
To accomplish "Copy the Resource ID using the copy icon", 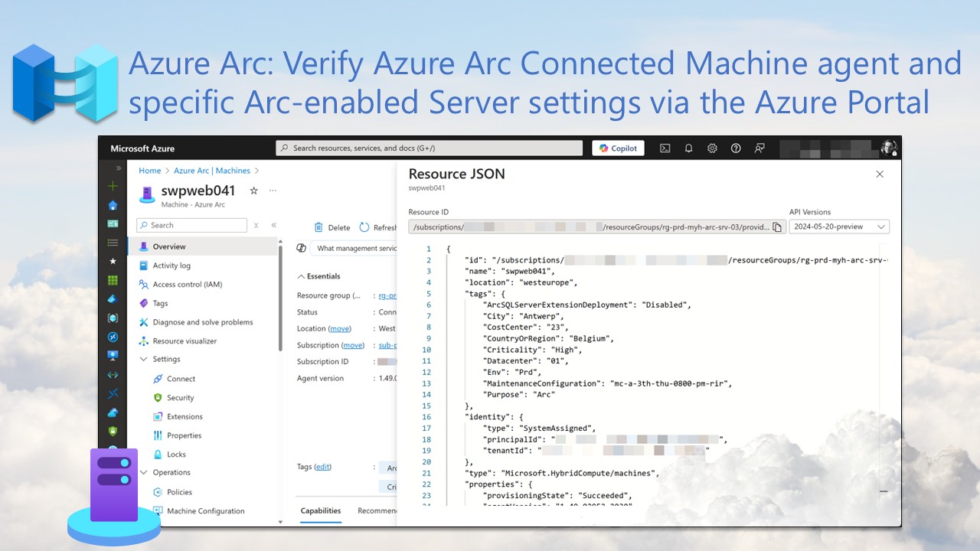I will [776, 227].
